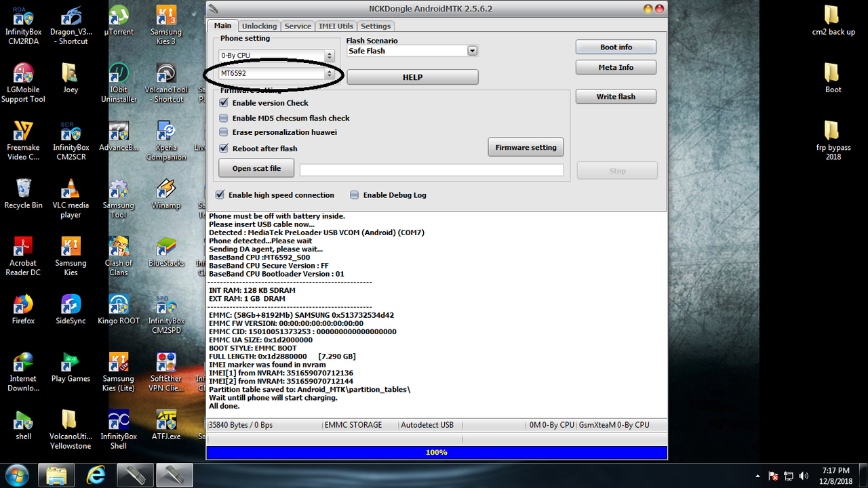The image size is (868, 488).
Task: Open the Settings tab
Action: 376,26
